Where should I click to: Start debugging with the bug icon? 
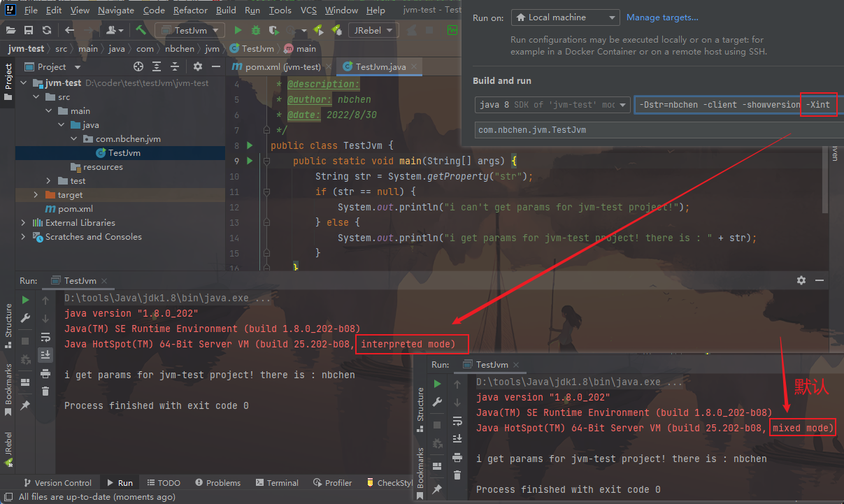[x=256, y=30]
